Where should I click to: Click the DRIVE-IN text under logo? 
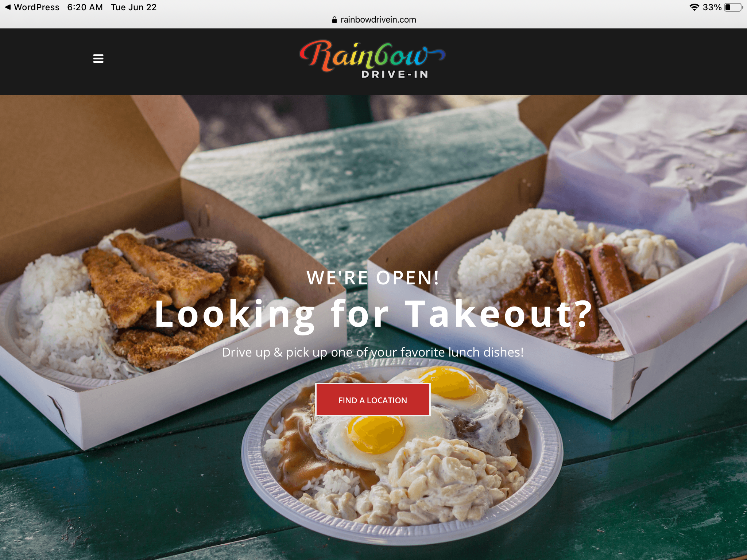coord(395,74)
